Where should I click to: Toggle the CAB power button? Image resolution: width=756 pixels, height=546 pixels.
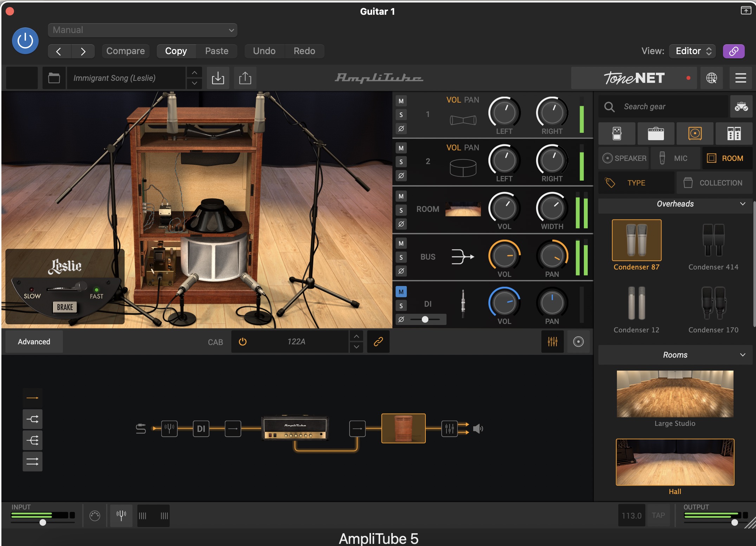pyautogui.click(x=243, y=342)
